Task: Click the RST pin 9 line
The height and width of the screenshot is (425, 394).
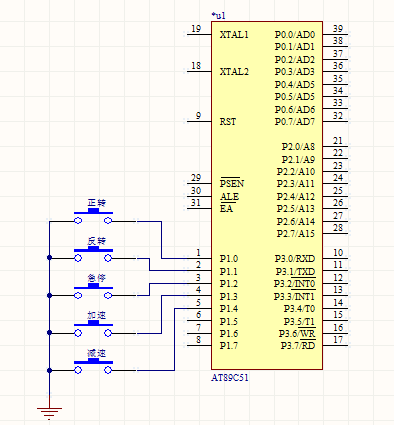Action: click(199, 121)
